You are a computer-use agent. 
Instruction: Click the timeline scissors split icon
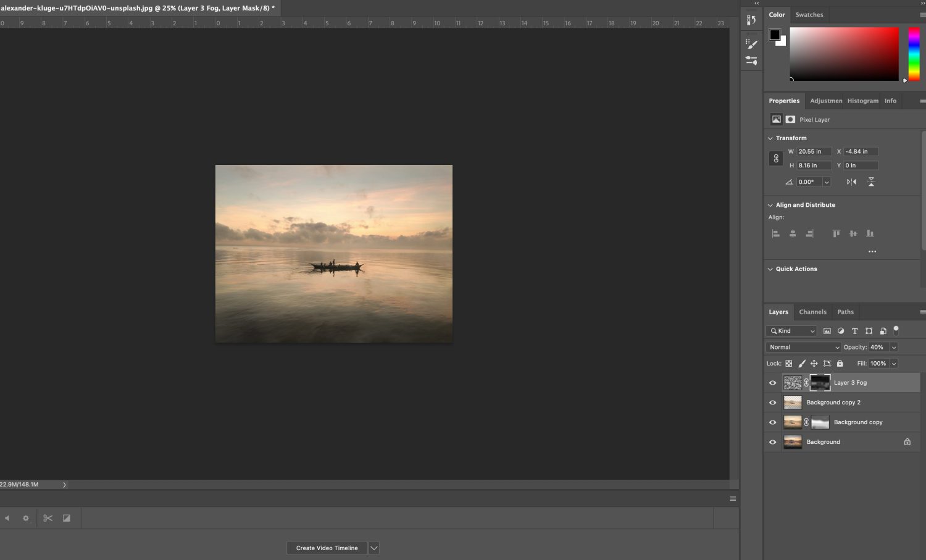pos(48,518)
